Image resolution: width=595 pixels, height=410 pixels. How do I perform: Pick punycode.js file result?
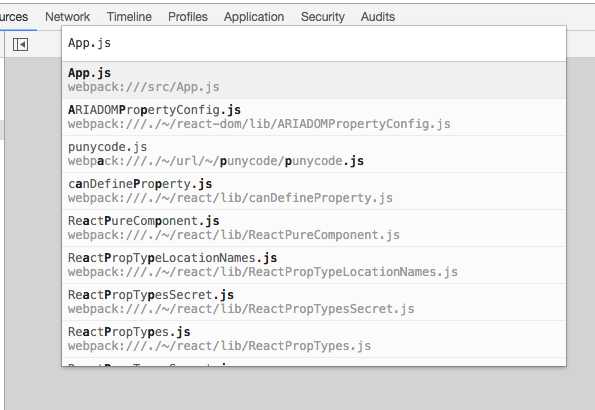click(x=314, y=154)
